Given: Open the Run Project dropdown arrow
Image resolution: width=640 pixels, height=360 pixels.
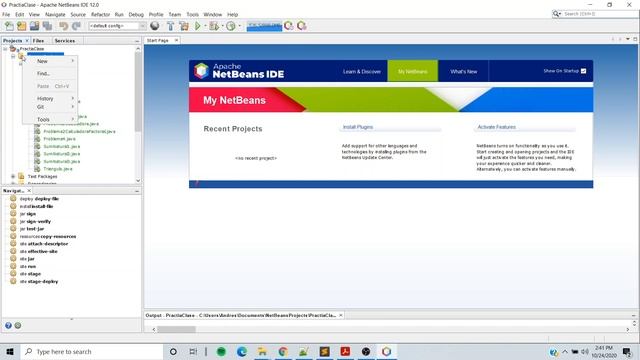Looking at the screenshot, I should pos(205,26).
